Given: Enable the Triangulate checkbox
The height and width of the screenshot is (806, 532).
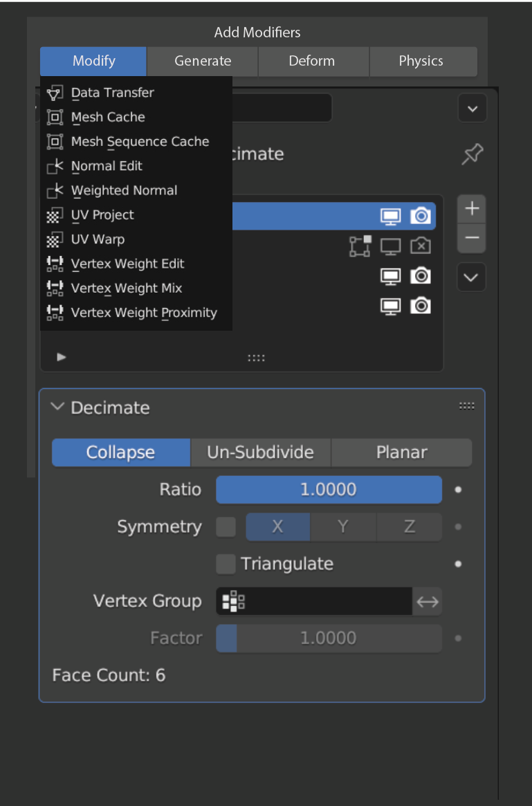Looking at the screenshot, I should (x=226, y=564).
